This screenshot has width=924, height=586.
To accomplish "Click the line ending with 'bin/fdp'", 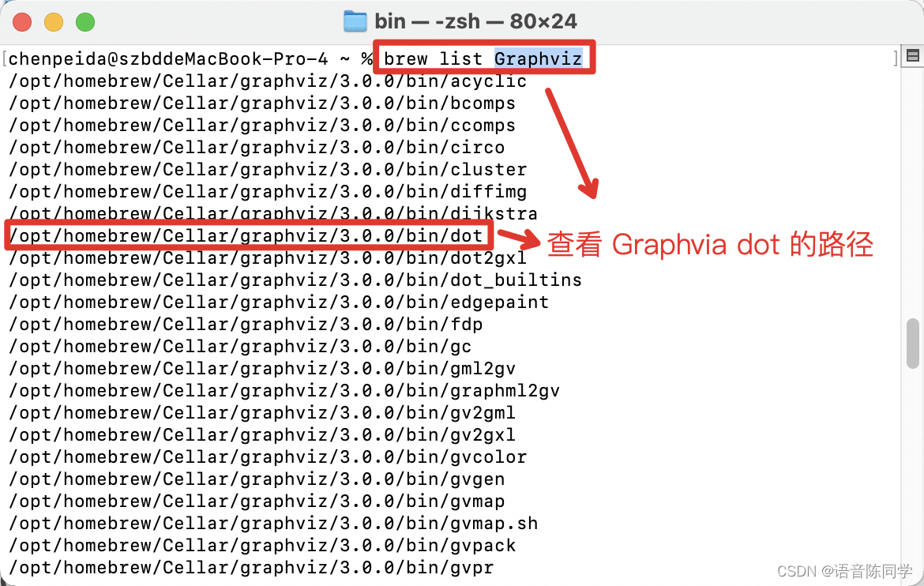I will [x=246, y=325].
